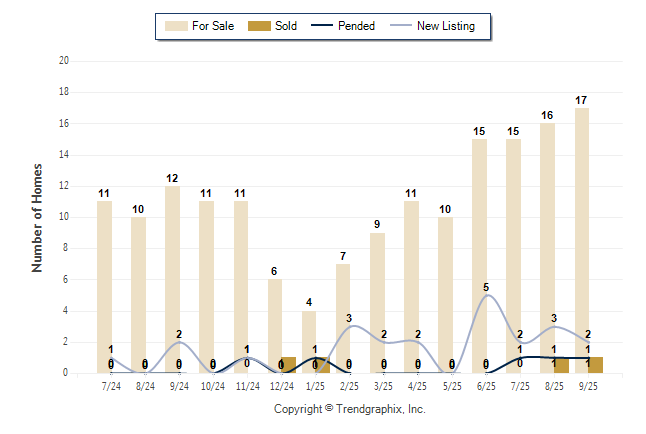Click the 8/25 Sold bar
This screenshot has width=646, height=434.
click(561, 365)
